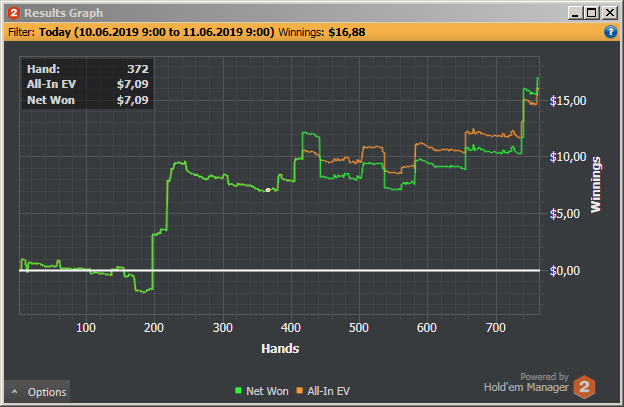Click the Hold'em Manager 2 hexagon logo
The height and width of the screenshot is (407, 624).
(x=584, y=386)
